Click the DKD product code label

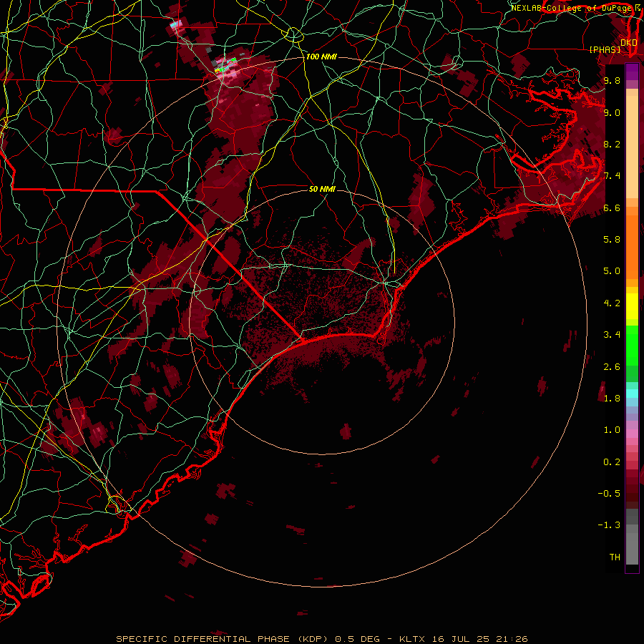pos(629,43)
